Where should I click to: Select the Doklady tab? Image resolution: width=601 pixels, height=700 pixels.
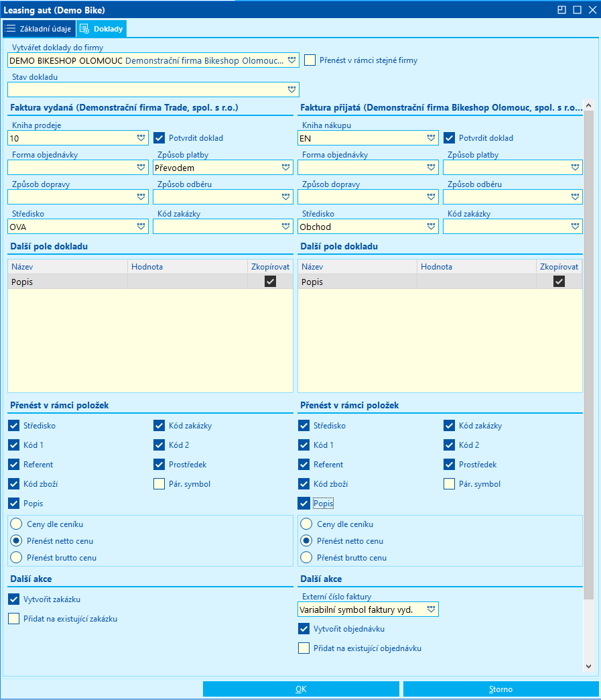coord(101,29)
